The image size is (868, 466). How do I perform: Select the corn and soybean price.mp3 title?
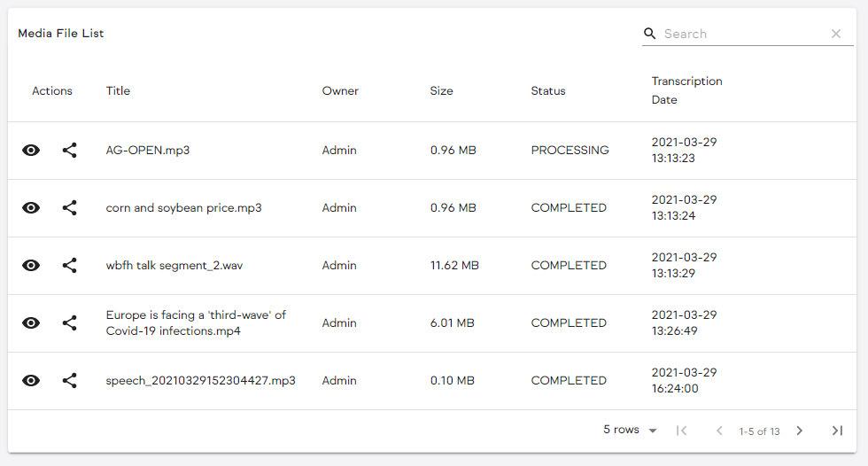(184, 207)
